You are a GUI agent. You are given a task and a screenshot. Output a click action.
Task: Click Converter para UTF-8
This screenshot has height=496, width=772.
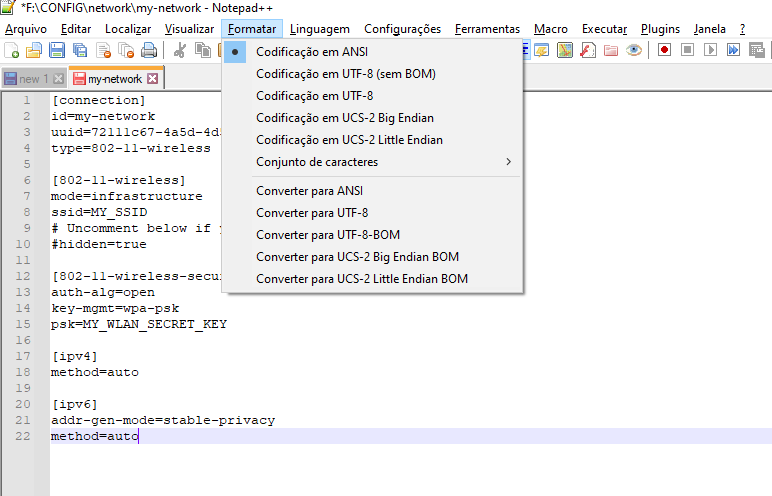tap(373, 213)
